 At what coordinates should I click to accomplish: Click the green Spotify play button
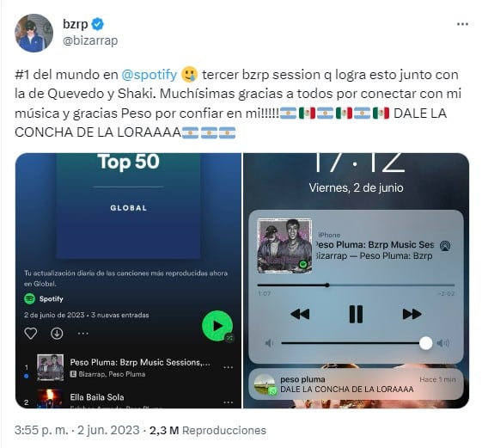(x=217, y=326)
